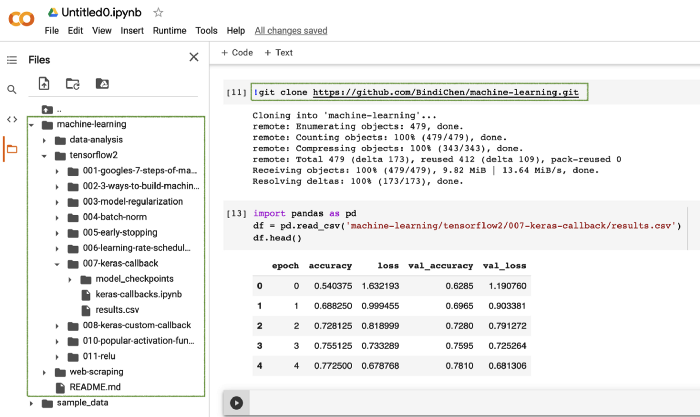Image resolution: width=700 pixels, height=417 pixels.
Task: Select the tensorflow2 folder name
Action: coord(93,155)
